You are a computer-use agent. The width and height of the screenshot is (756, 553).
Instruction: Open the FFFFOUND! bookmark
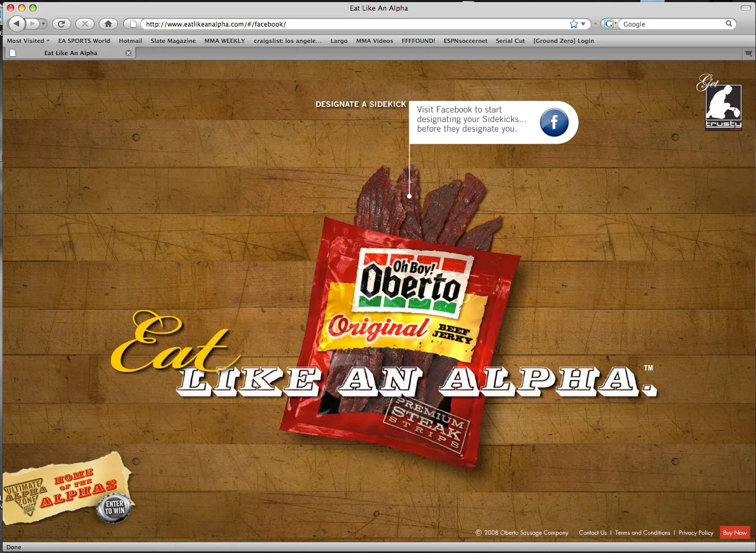(418, 41)
